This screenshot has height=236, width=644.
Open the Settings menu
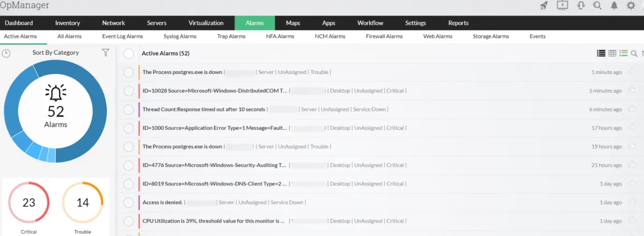pyautogui.click(x=416, y=23)
